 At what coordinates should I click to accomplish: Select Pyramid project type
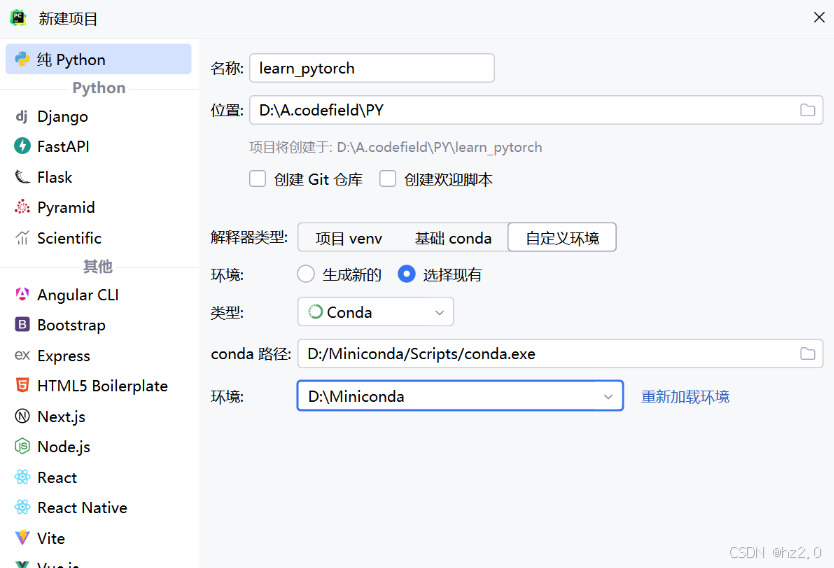[x=98, y=207]
